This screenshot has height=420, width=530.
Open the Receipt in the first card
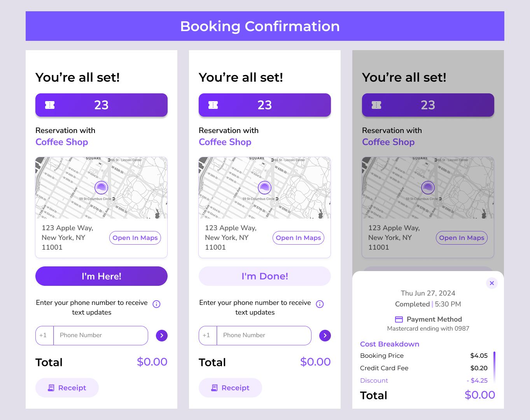pos(67,388)
